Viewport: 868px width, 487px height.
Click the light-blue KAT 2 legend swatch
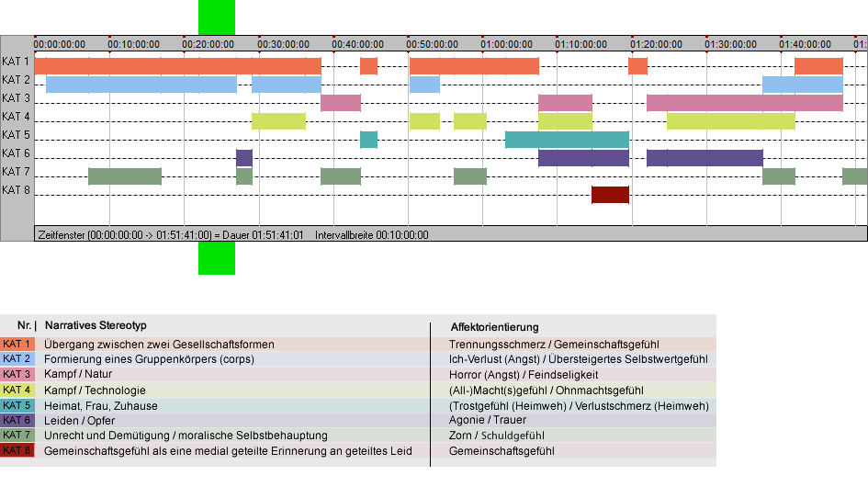click(x=17, y=359)
